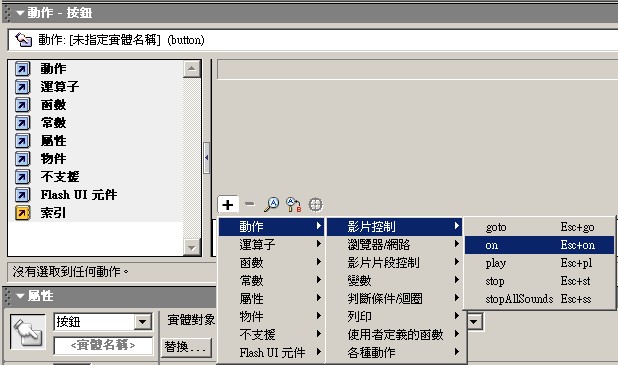This screenshot has height=365, width=618.
Task: Open the 各種動作 submenu
Action: [395, 352]
